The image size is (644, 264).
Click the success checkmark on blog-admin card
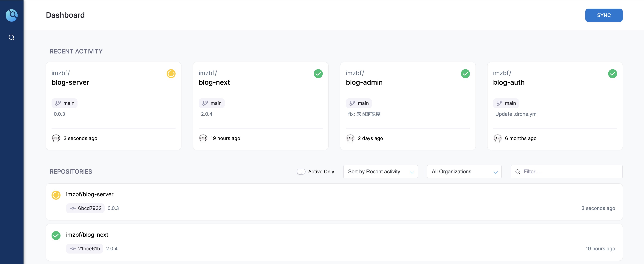click(x=465, y=73)
